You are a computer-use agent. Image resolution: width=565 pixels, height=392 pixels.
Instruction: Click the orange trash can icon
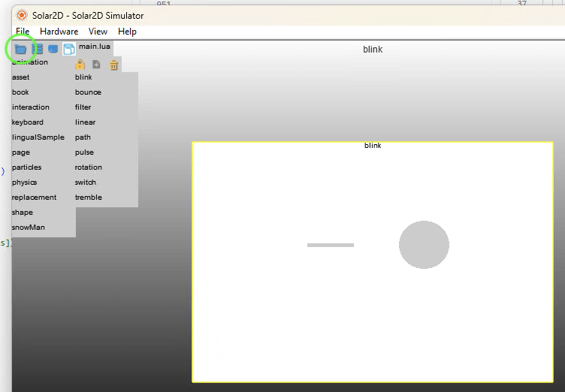click(114, 65)
